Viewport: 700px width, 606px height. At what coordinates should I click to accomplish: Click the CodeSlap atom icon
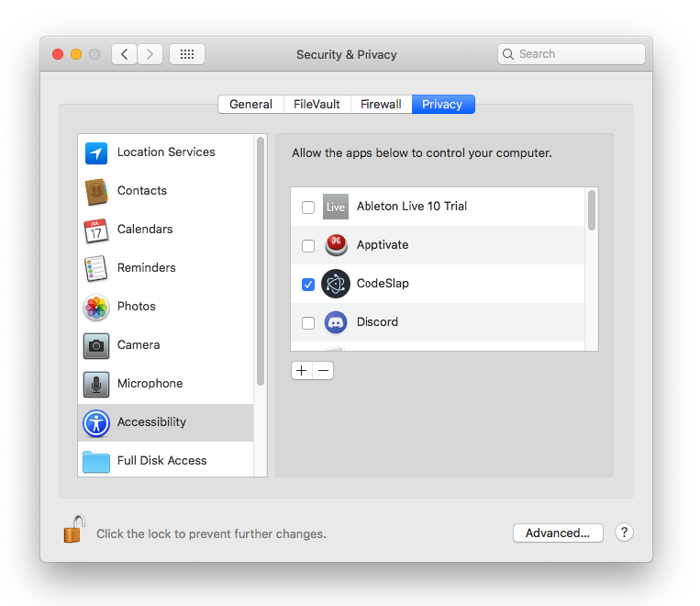pos(335,284)
